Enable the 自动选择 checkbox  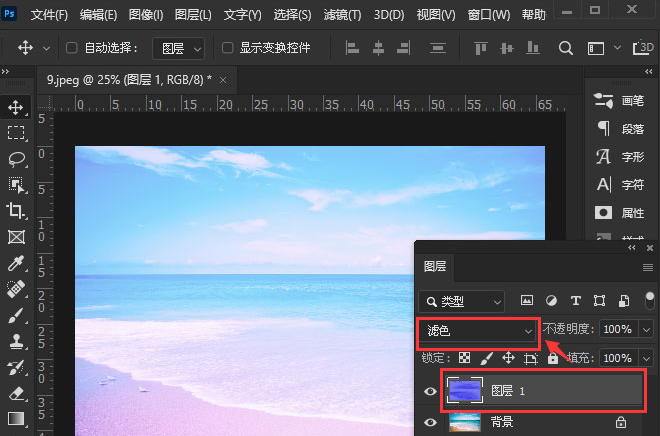[72, 48]
